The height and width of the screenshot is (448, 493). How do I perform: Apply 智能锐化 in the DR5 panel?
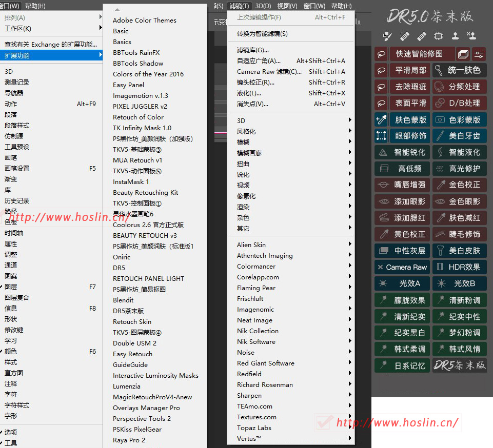(x=402, y=152)
